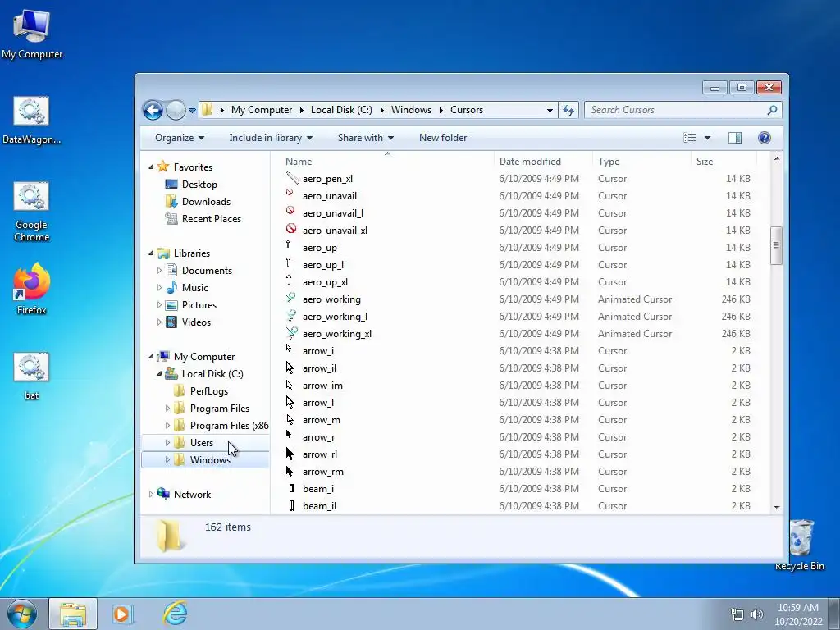This screenshot has width=840, height=630.
Task: Click Windows breadcrumb in the address bar
Action: pyautogui.click(x=411, y=110)
